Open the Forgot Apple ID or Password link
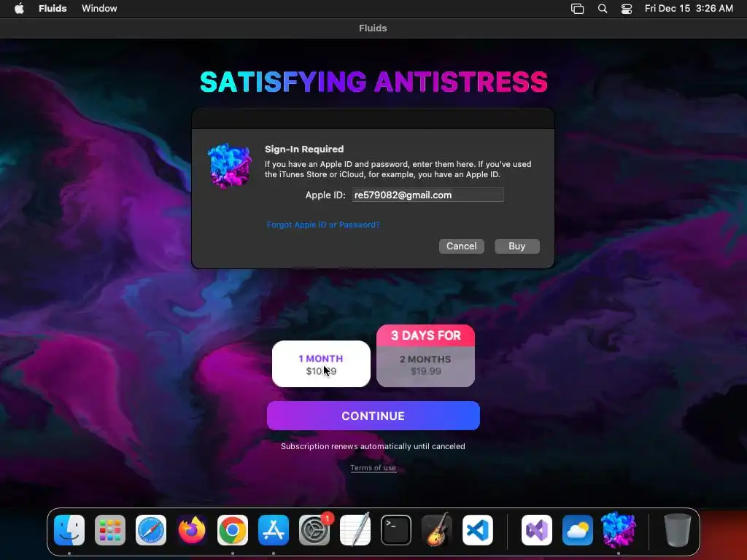 (323, 225)
